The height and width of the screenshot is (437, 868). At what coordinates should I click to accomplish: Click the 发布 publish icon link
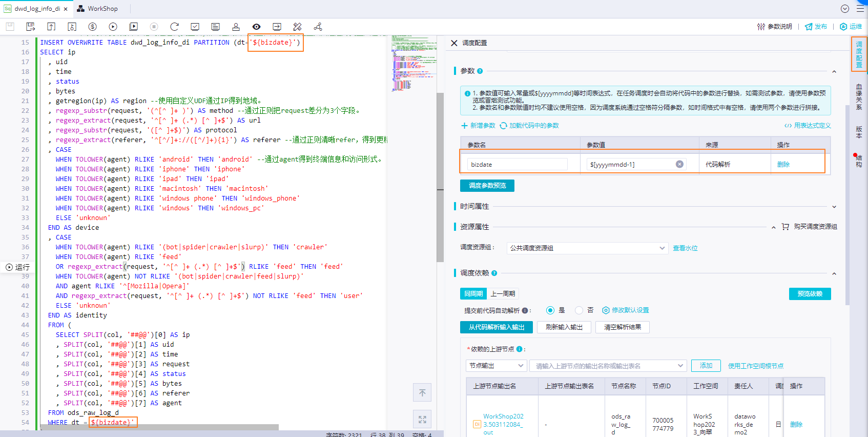pyautogui.click(x=816, y=27)
